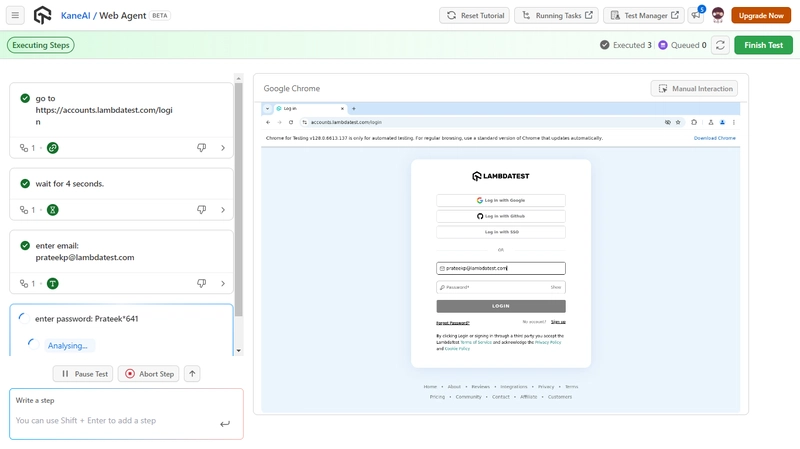
Task: Open the Pricing footer link
Action: 437,397
